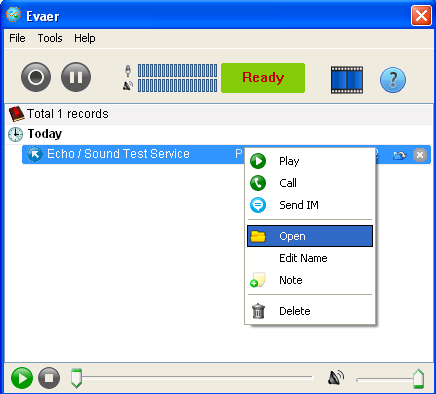Click the clock icon next to Today
The height and width of the screenshot is (394, 436).
(15, 134)
